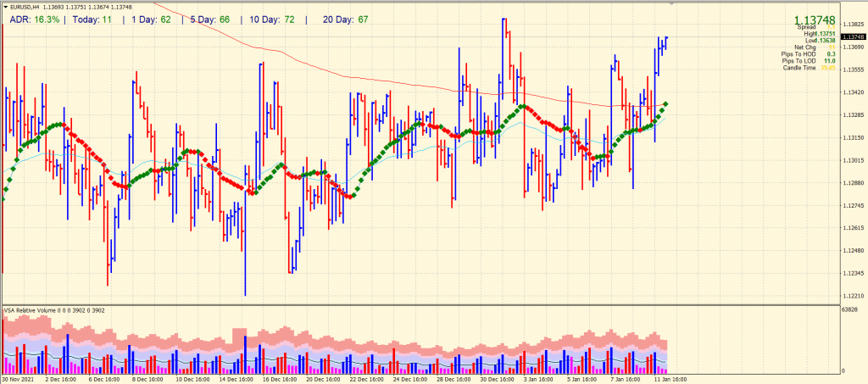
Task: Click the 8 Dec 16:00 time label
Action: (147, 380)
